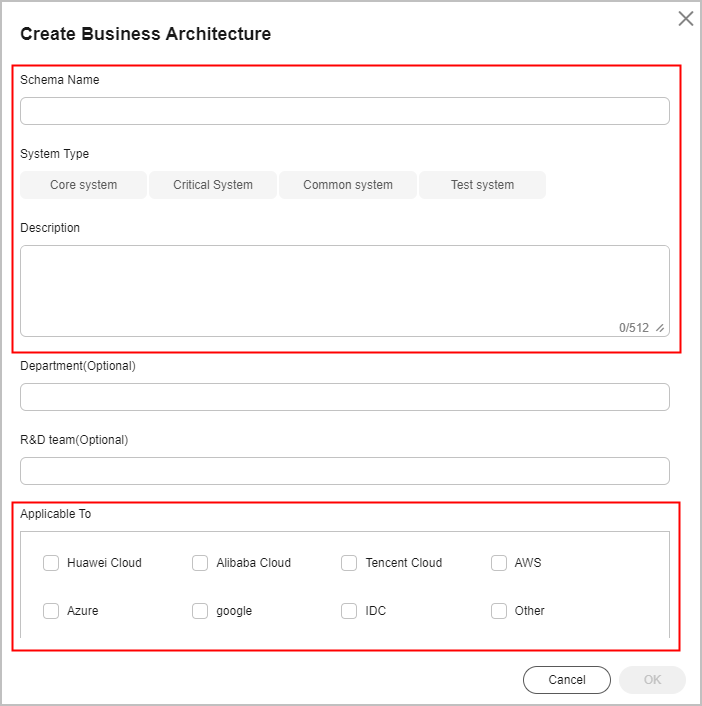Select the Core system type
This screenshot has width=702, height=706.
83,185
